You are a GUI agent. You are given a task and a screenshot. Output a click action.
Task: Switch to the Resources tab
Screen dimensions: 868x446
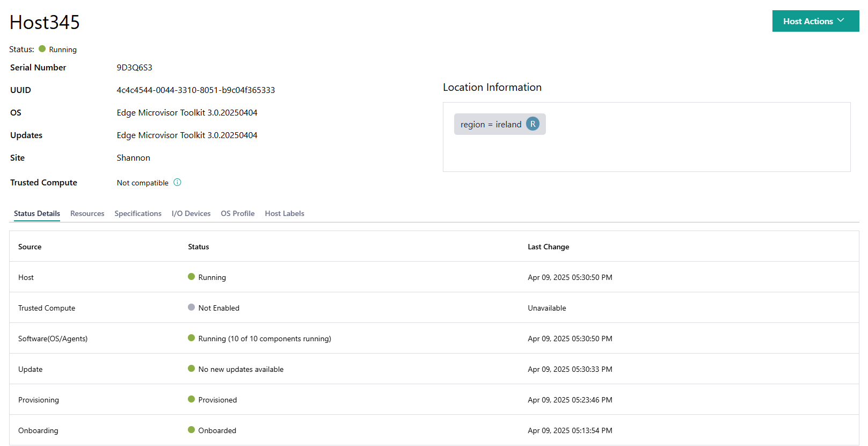pyautogui.click(x=87, y=213)
